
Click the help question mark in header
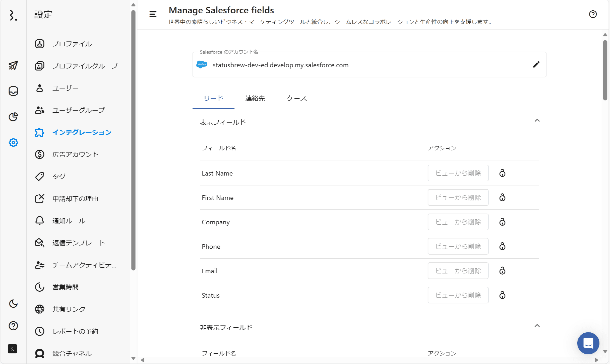[592, 14]
